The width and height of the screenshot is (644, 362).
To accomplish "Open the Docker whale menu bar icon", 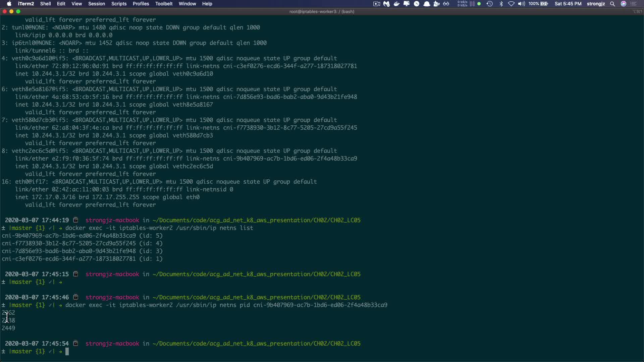I will pos(396,4).
